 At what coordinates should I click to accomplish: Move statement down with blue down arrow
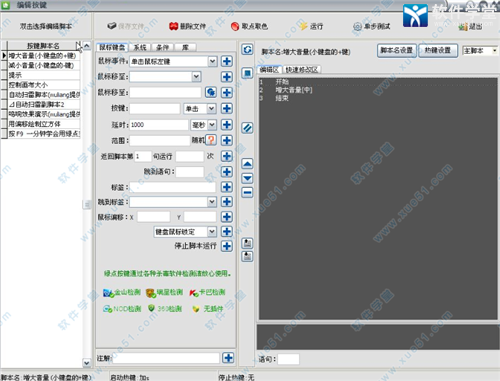click(247, 178)
